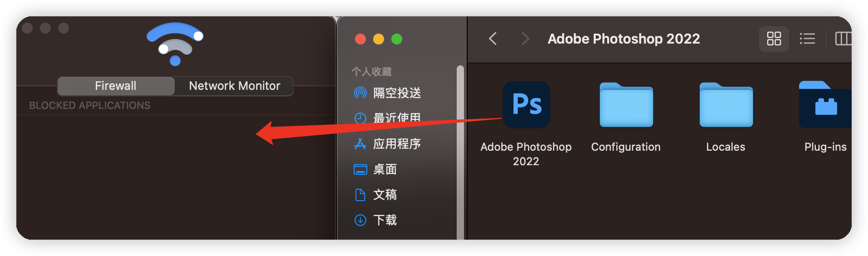Click the Wi-Fi firewall logo icon
Image resolution: width=868 pixels, height=256 pixels.
pyautogui.click(x=175, y=44)
